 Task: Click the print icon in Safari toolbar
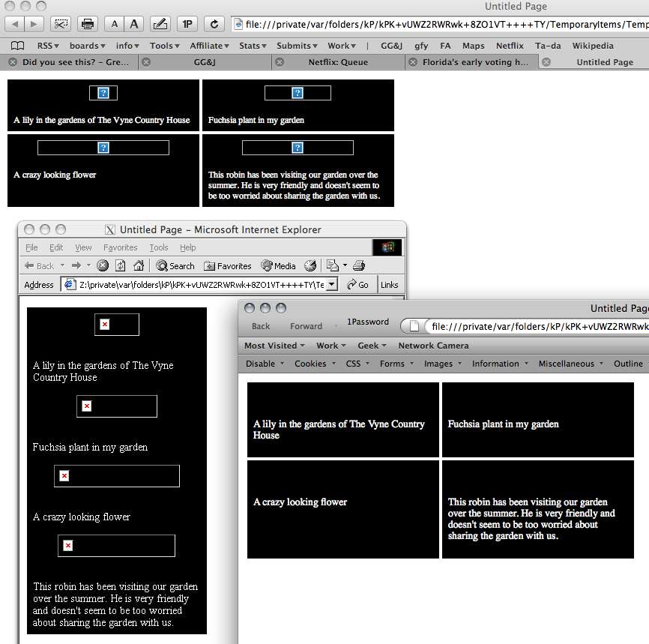[x=88, y=24]
